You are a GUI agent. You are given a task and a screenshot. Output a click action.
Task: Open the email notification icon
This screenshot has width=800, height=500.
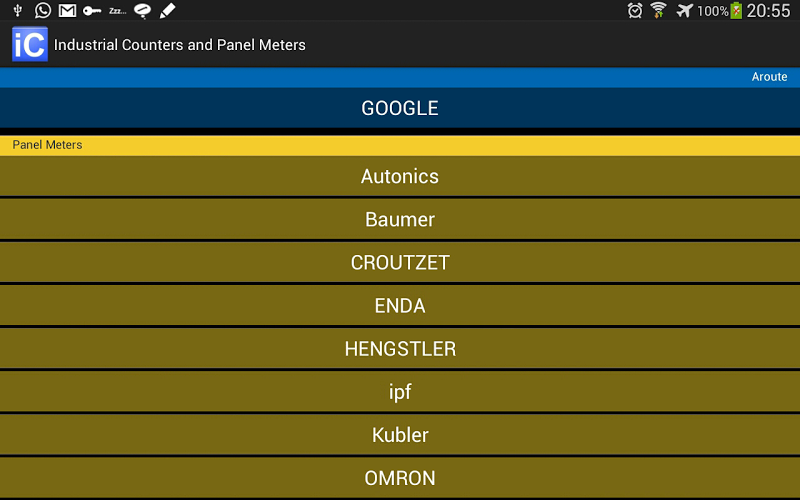[x=67, y=10]
